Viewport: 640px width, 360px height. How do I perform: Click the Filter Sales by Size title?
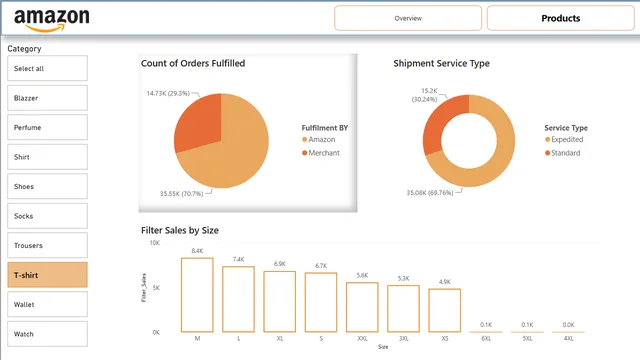(x=180, y=230)
